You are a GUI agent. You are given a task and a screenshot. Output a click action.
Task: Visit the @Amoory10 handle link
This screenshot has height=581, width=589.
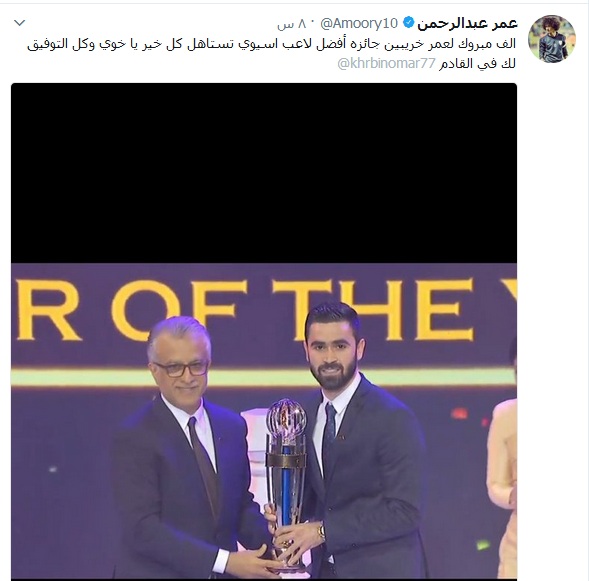[x=359, y=23]
